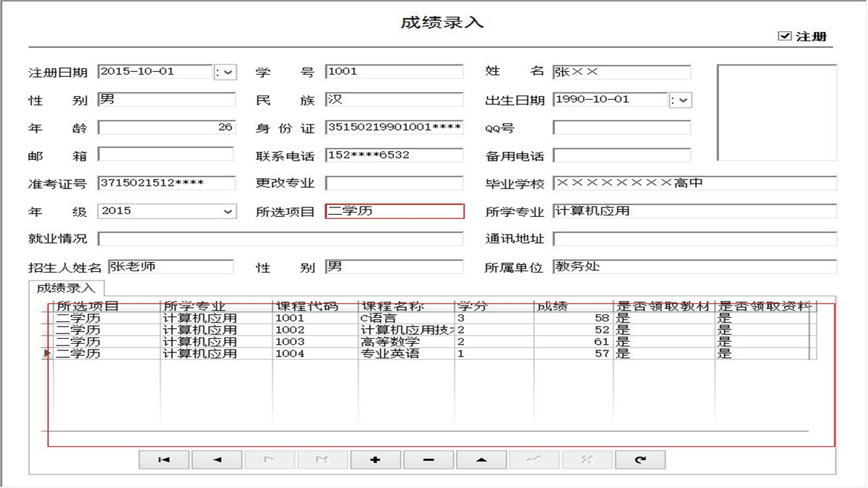Expand the 出生日期 date dropdown

pyautogui.click(x=684, y=100)
